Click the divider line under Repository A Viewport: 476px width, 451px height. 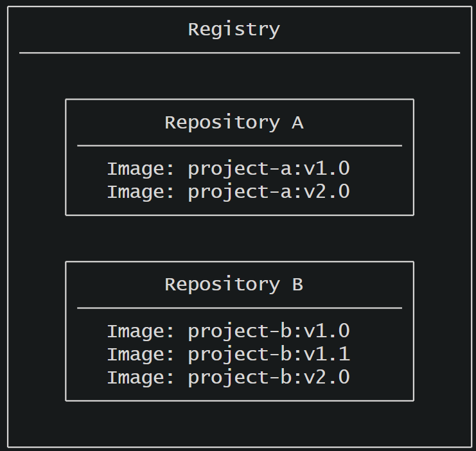(x=240, y=146)
